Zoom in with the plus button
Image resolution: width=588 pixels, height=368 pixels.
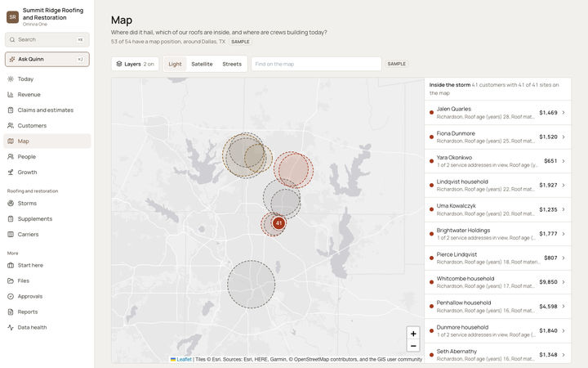click(413, 334)
